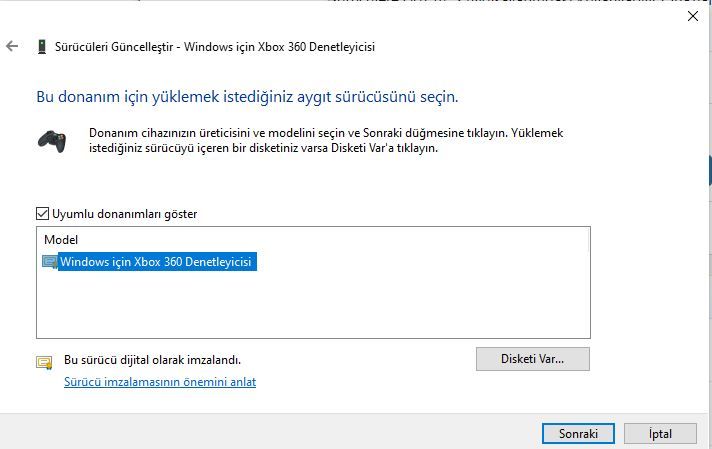Screen dimensions: 712x449
Task: Open 'Sürücü imzalamasının önemini anlat' link
Action: pos(160,382)
